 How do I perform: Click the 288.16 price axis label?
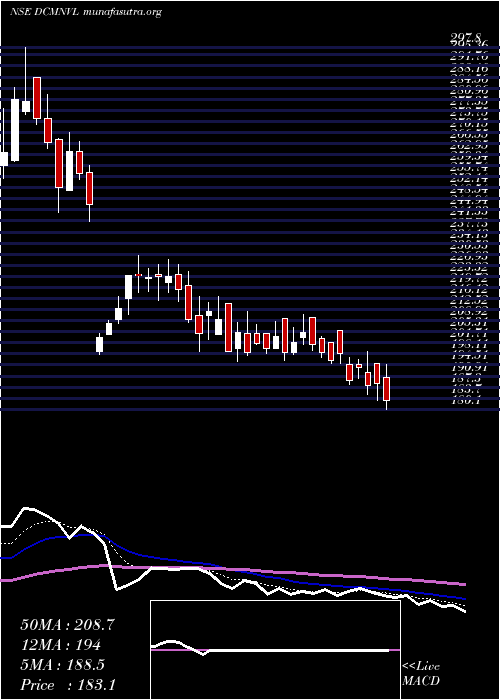(x=469, y=69)
